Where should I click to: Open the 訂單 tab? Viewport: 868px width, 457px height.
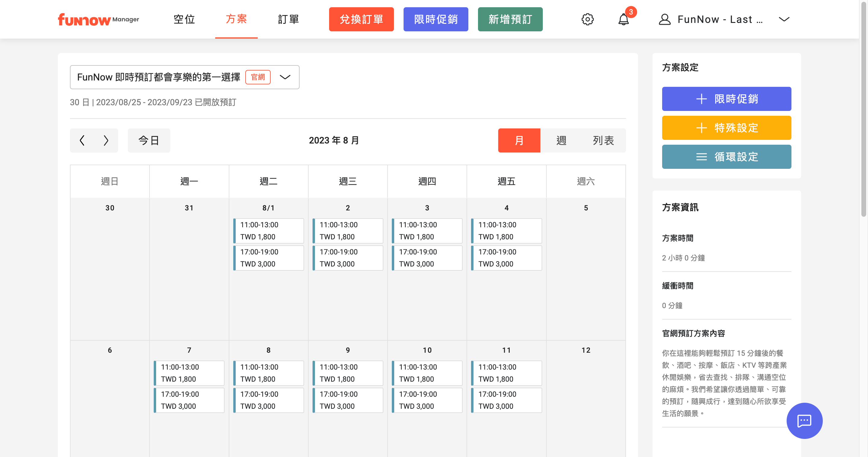click(288, 19)
